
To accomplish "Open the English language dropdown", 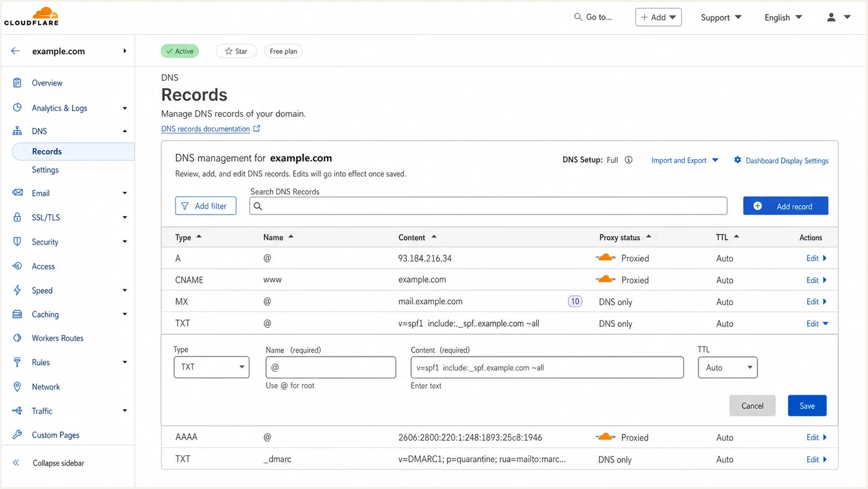I will pyautogui.click(x=783, y=17).
